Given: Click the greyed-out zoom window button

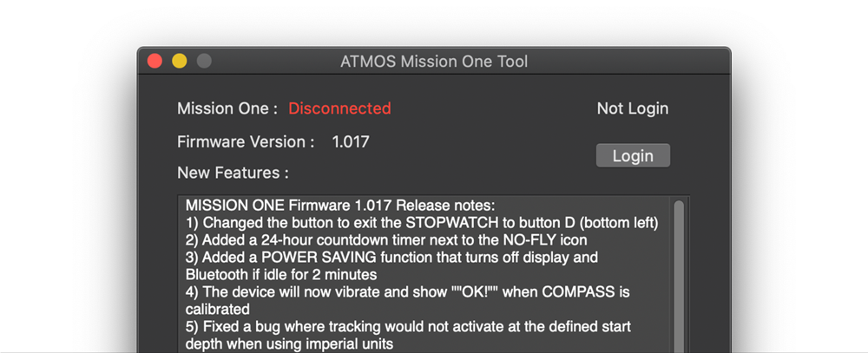Looking at the screenshot, I should click(x=204, y=61).
